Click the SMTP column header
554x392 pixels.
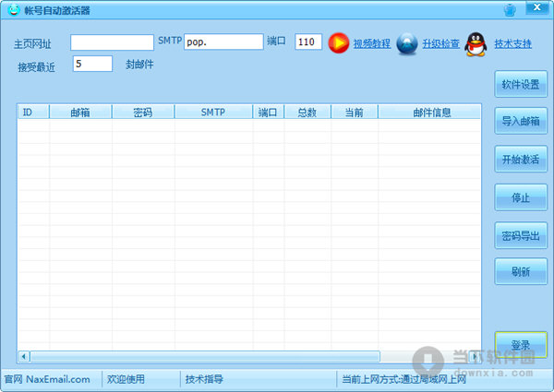(x=213, y=112)
